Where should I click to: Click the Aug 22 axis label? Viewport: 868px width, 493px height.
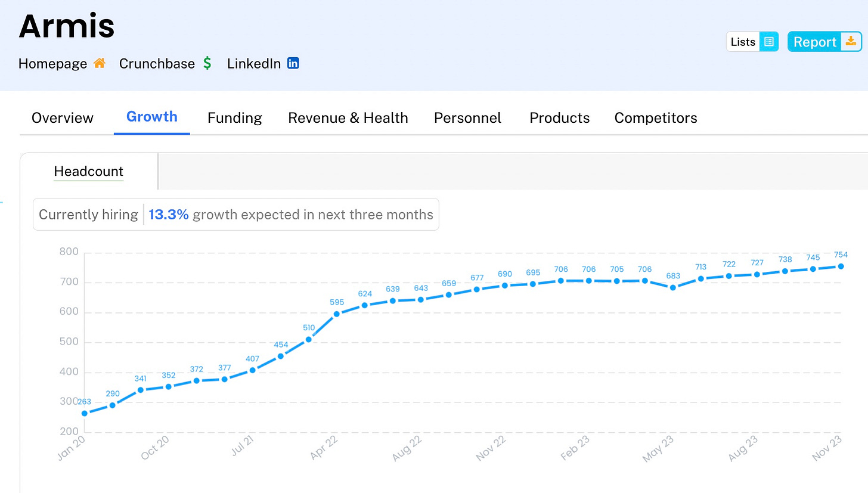tap(407, 448)
